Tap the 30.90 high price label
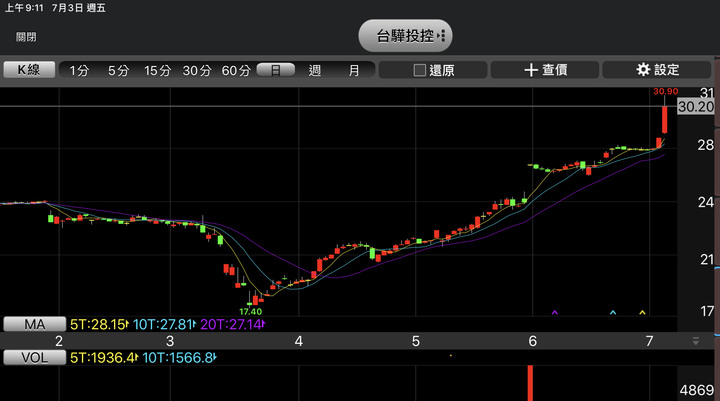 coord(665,91)
